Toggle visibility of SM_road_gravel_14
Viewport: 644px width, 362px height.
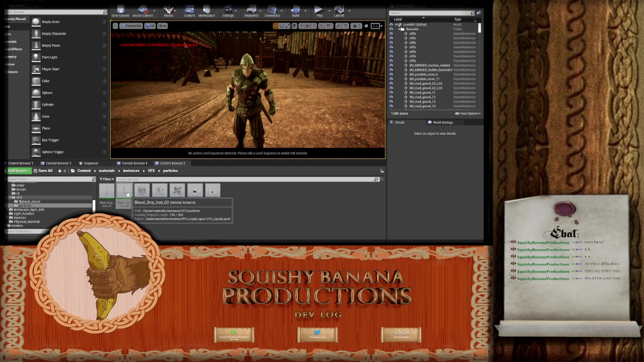[x=391, y=106]
